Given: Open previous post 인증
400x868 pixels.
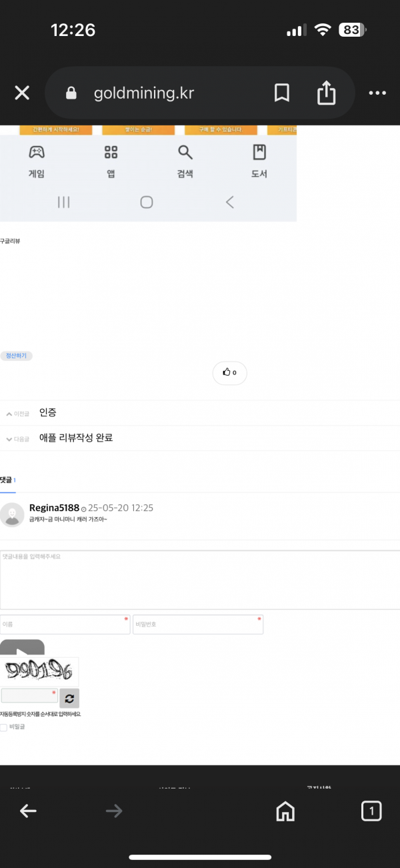Looking at the screenshot, I should tap(49, 413).
